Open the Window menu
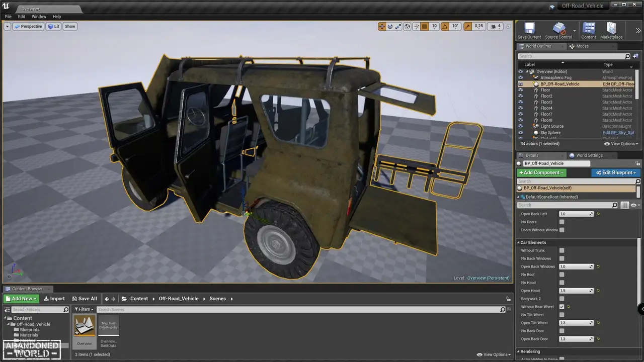 pyautogui.click(x=39, y=17)
